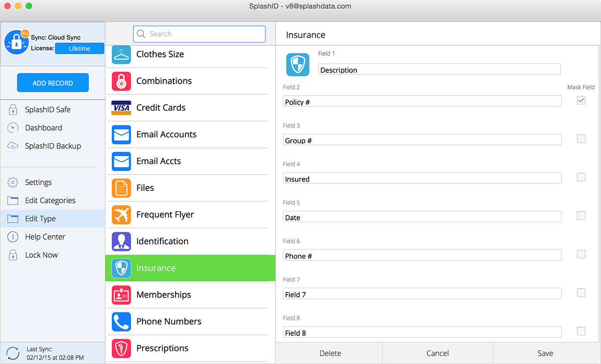This screenshot has width=601, height=364.
Task: Click the Field 8 text input
Action: point(422,332)
